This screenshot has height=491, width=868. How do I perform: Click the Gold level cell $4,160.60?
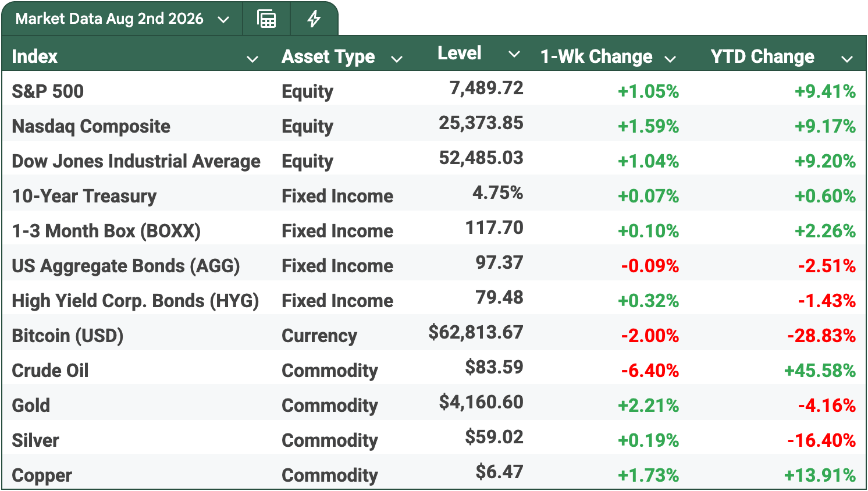(481, 402)
